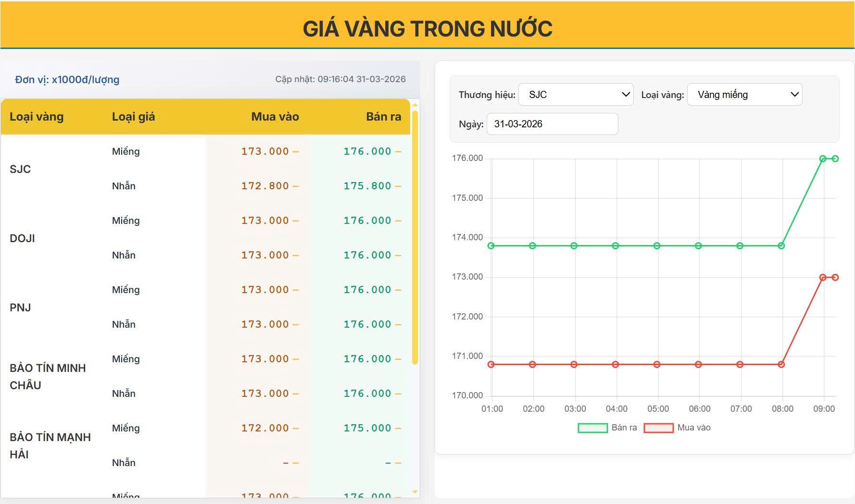Open the Loại vàng Vàng miếng dropdown

click(744, 95)
